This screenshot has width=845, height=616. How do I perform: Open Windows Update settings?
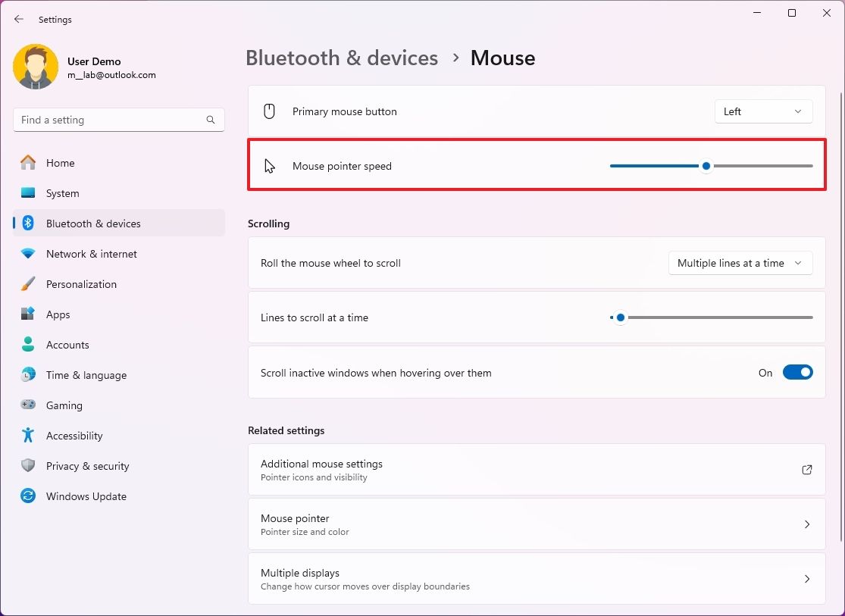(x=86, y=496)
